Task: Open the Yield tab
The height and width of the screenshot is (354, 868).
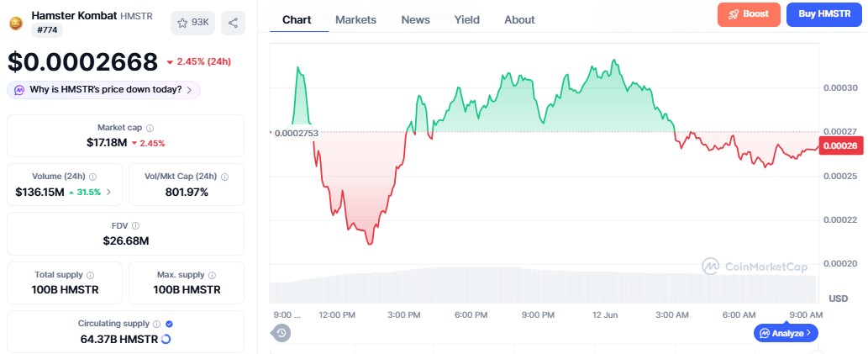Action: point(467,20)
